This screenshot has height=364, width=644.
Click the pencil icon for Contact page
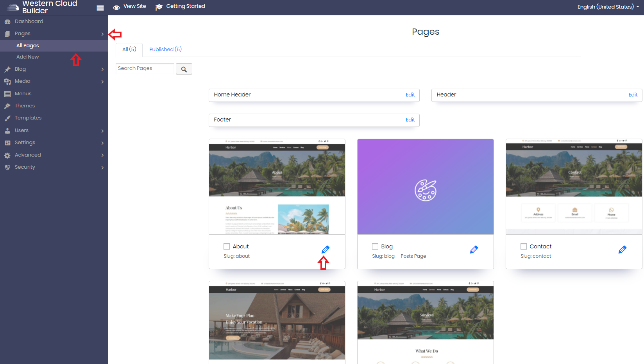click(623, 250)
